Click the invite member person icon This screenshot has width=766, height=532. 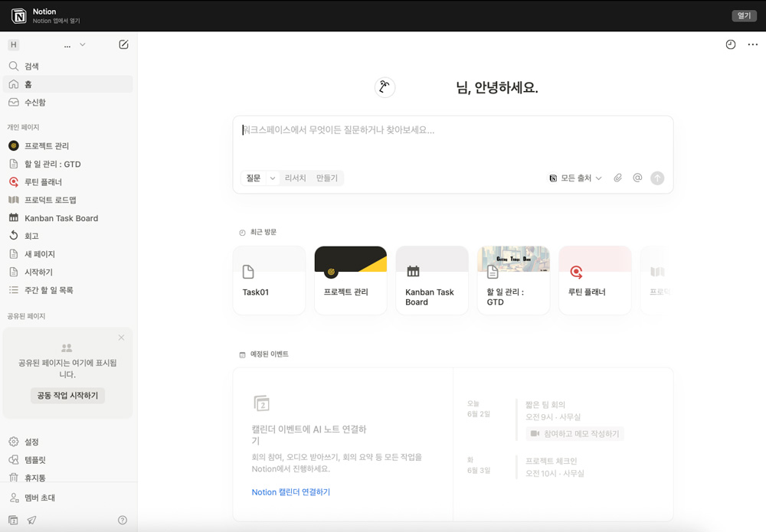coord(14,498)
